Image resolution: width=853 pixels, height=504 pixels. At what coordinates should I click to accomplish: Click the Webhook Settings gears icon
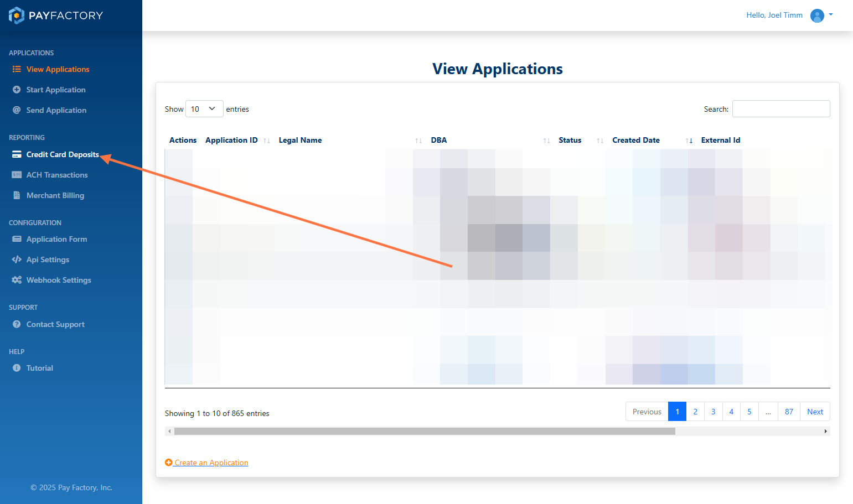17,280
